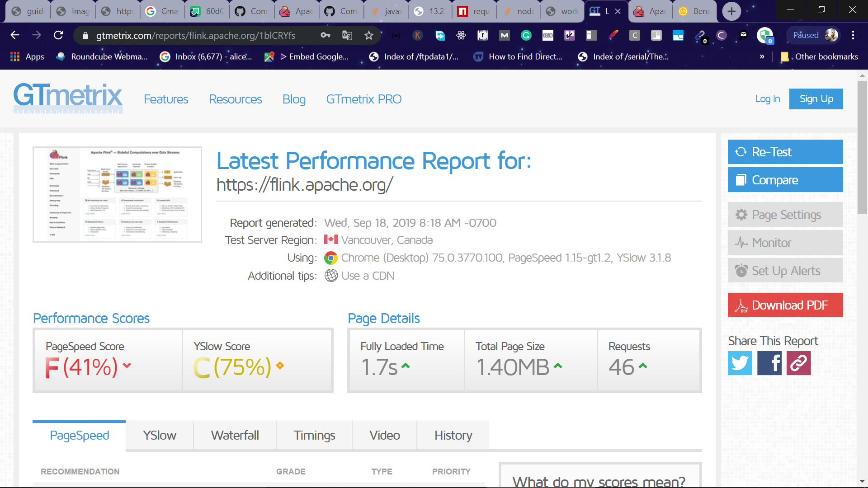
Task: Expand PageSpeed Score dropdown arrow
Action: click(127, 365)
